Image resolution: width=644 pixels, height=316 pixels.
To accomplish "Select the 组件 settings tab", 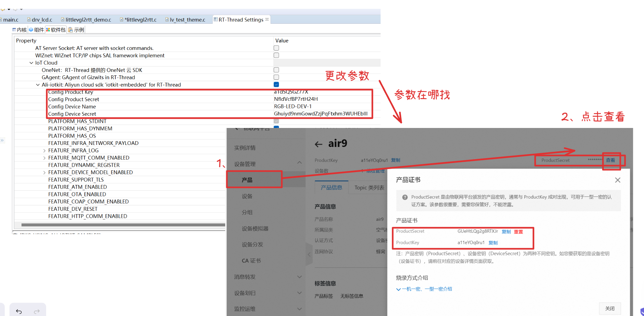I will [x=37, y=30].
